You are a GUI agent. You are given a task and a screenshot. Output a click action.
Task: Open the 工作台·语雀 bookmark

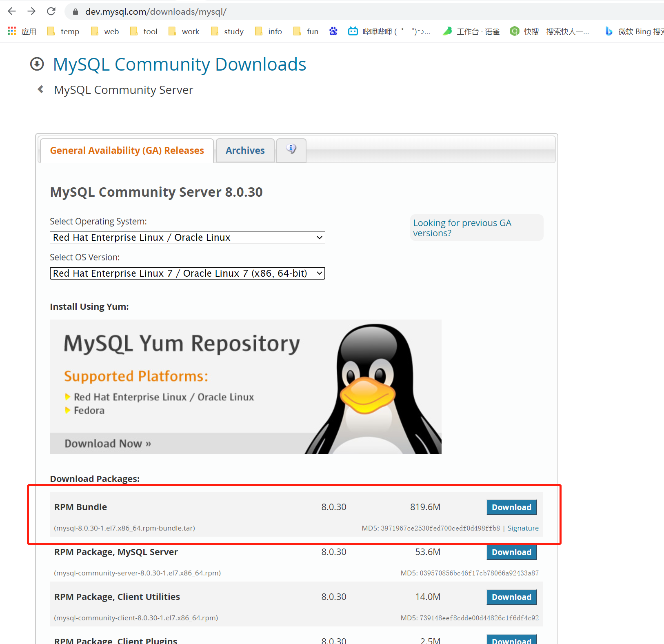(x=471, y=31)
